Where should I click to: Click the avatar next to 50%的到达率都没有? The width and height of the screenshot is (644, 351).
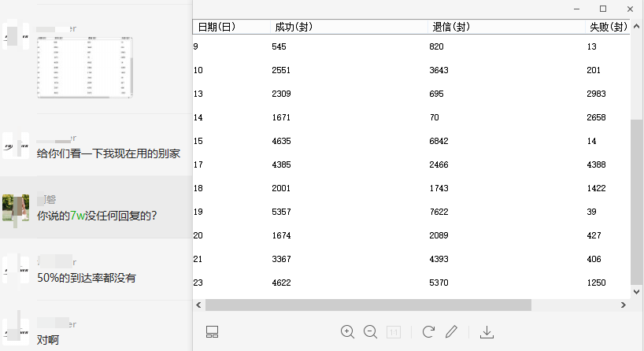click(16, 270)
